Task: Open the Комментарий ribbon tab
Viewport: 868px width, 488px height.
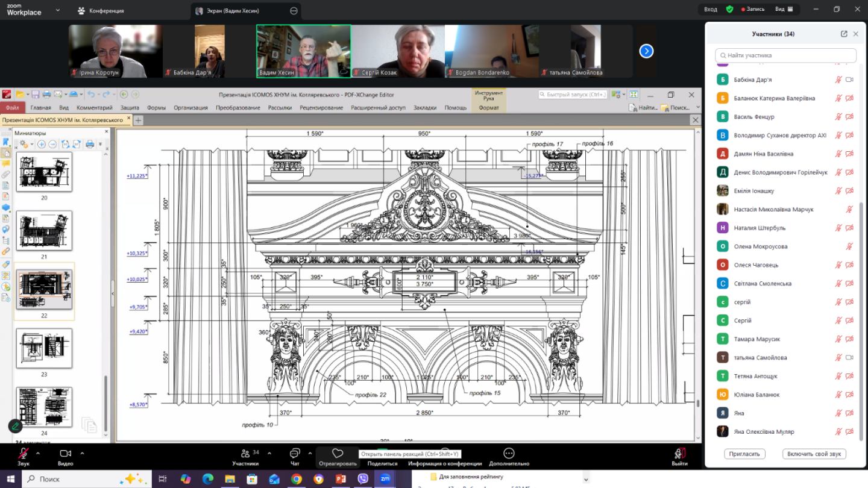Action: tap(94, 108)
